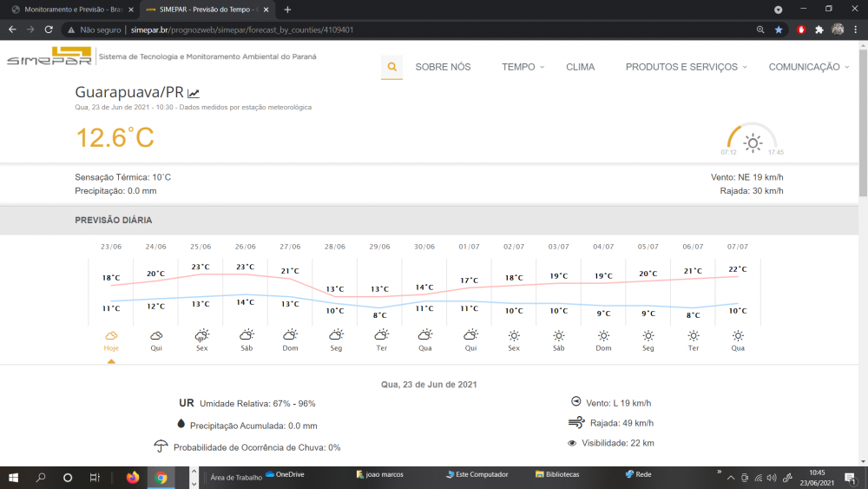Viewport: 868px width, 489px height.
Task: Reload the current page
Action: 49,30
